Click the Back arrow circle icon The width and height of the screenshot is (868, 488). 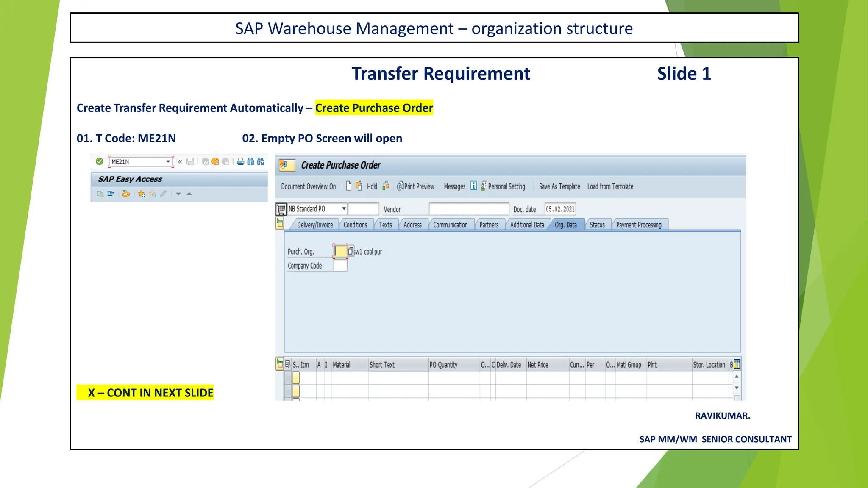(205, 161)
